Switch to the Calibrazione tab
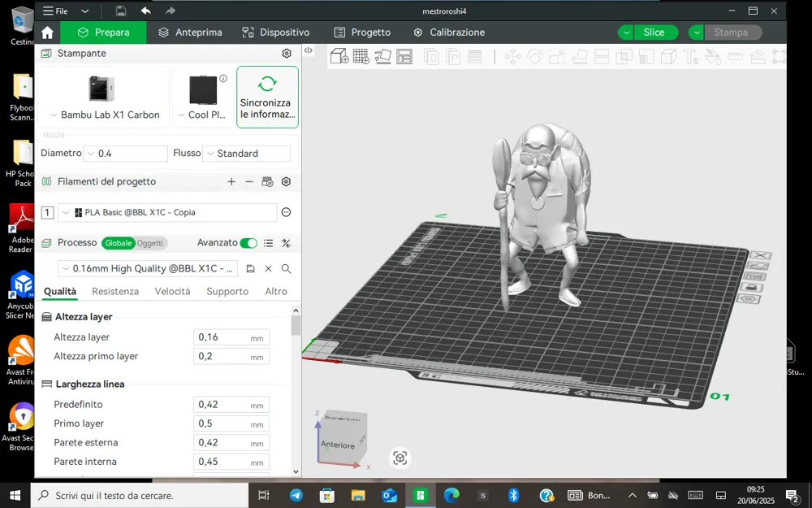 [449, 33]
